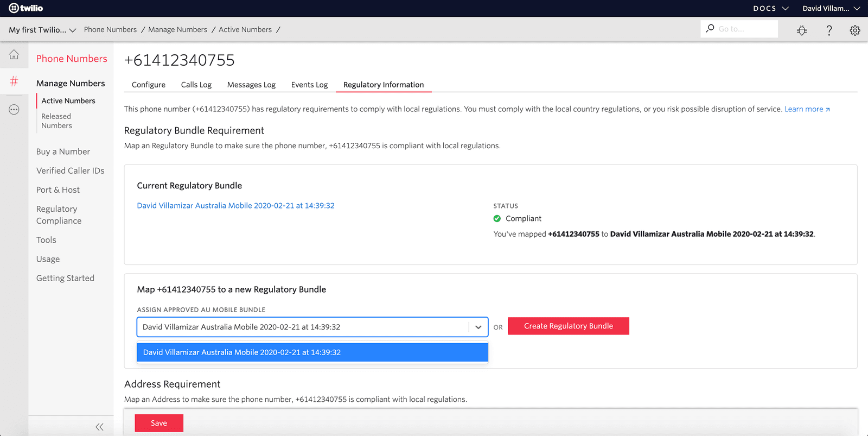Open the David Villam... account menu
Screen dimensions: 868x436
(x=831, y=8)
